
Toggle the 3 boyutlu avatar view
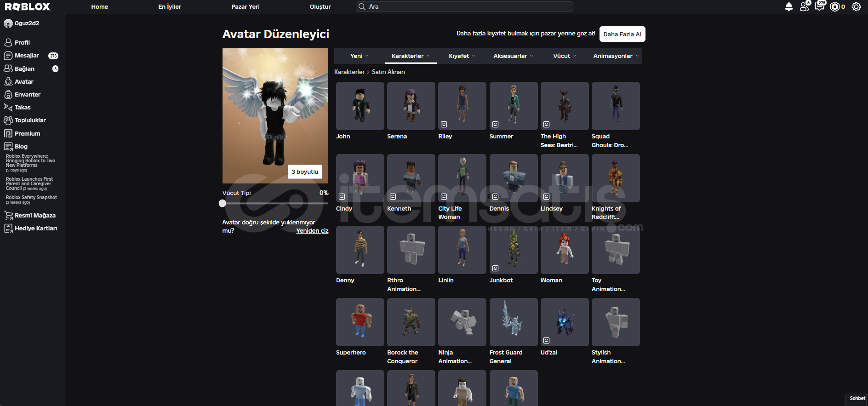(x=305, y=172)
